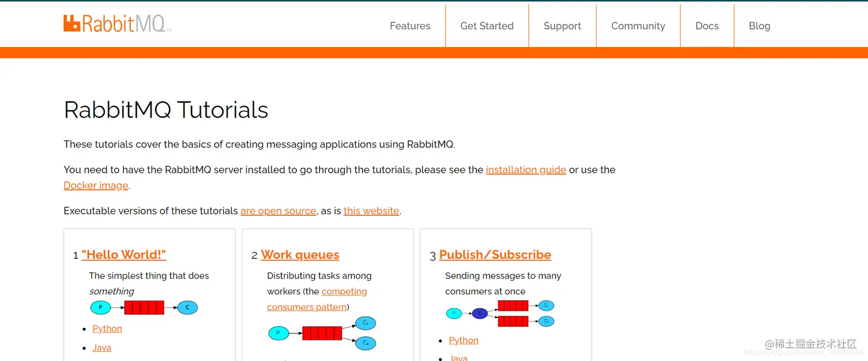Click 'The simplest thing that does' text
Viewport: 868px width, 361px height.
[149, 276]
